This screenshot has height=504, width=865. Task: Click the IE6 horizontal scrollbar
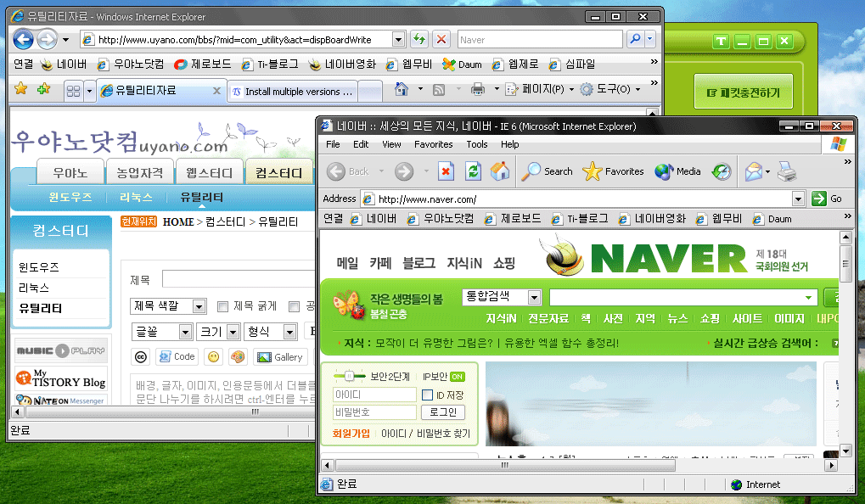click(505, 466)
